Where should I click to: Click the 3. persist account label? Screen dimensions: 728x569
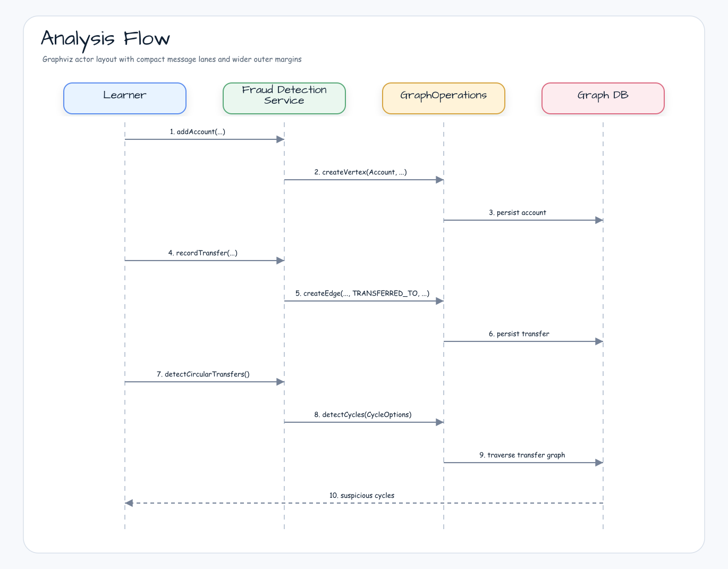[x=518, y=213]
